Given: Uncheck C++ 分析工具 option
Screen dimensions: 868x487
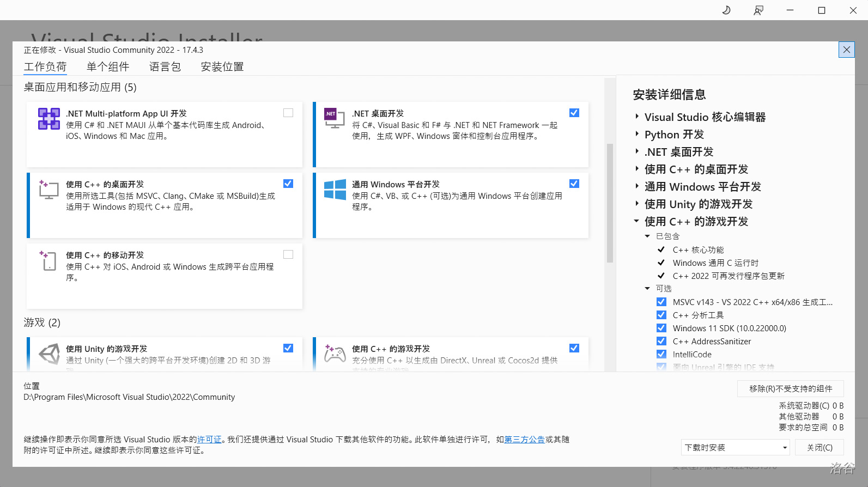Looking at the screenshot, I should tap(661, 315).
